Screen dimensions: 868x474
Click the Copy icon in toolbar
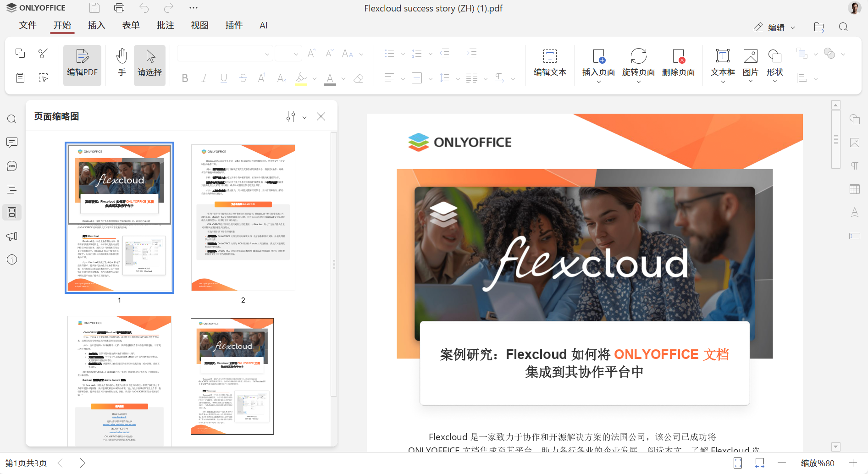(20, 53)
